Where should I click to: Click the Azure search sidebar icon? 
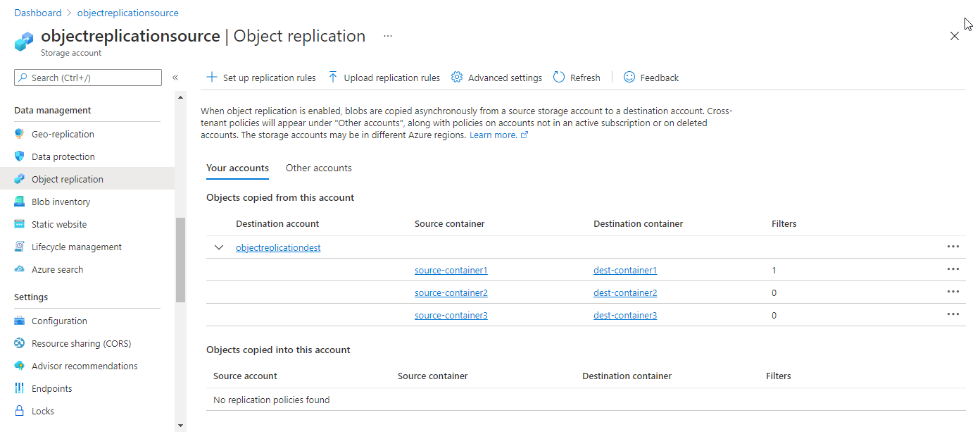(20, 269)
